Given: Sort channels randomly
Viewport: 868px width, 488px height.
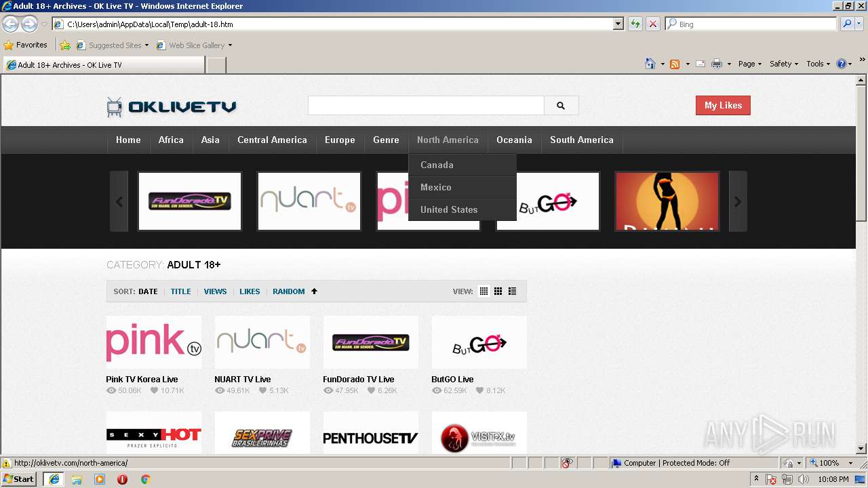Looking at the screenshot, I should coord(288,291).
